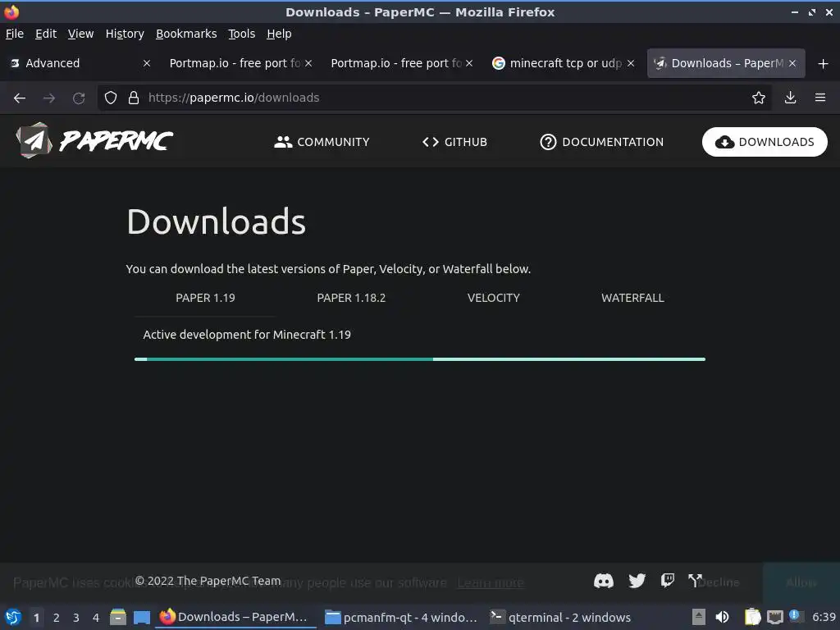Open the Tools menu
840x630 pixels.
(242, 34)
